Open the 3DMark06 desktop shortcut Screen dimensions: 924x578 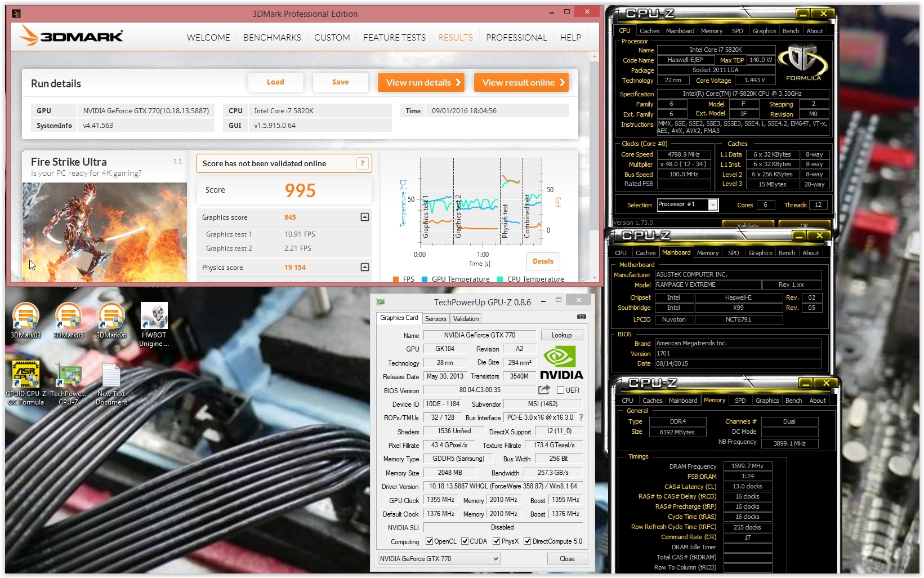[111, 320]
